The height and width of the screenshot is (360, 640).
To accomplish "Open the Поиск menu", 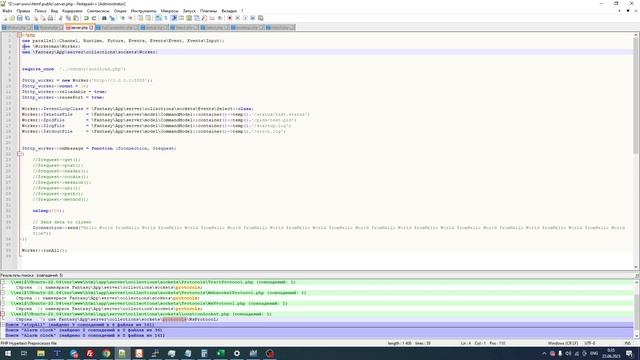I will point(40,11).
